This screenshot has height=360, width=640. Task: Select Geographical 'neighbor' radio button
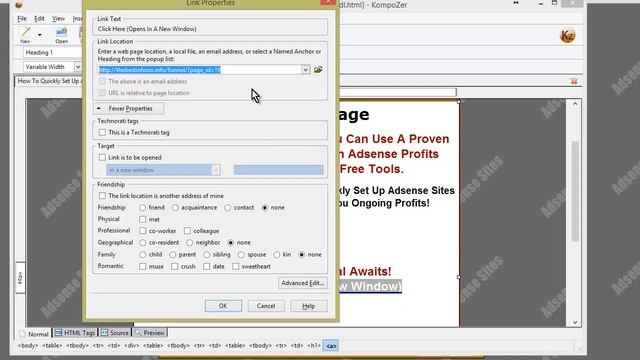[189, 242]
